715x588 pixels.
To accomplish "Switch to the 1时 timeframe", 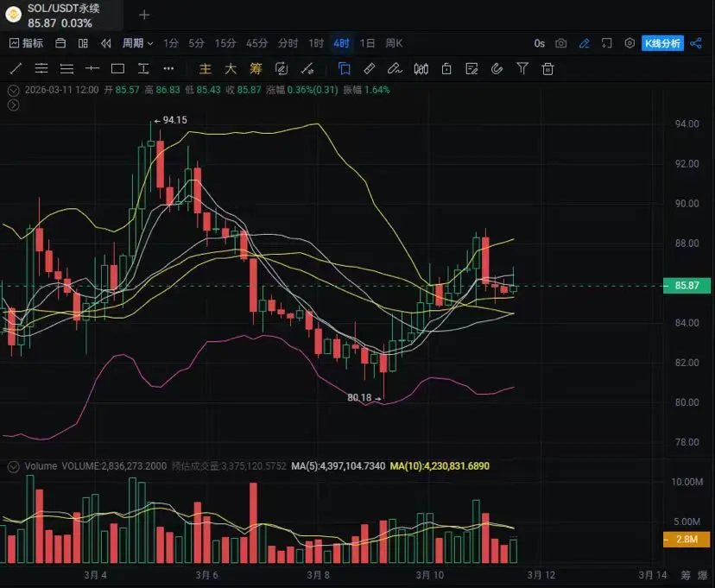I will click(x=316, y=43).
